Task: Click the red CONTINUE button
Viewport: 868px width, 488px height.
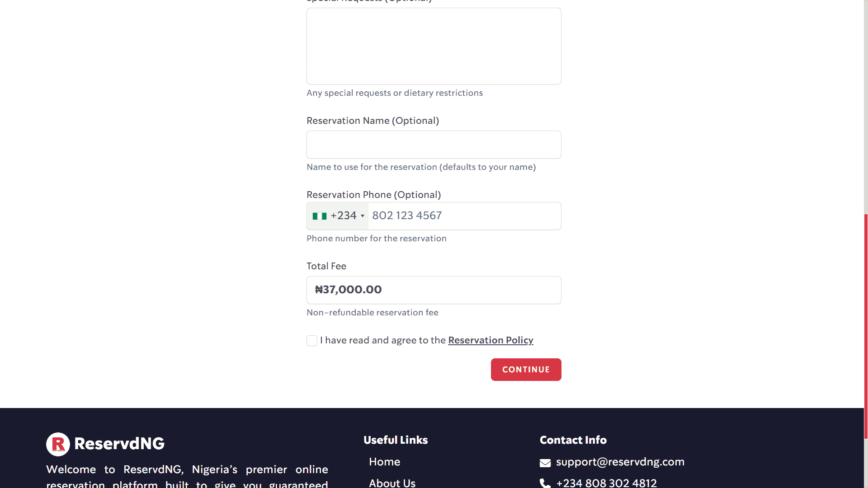Action: pos(526,370)
